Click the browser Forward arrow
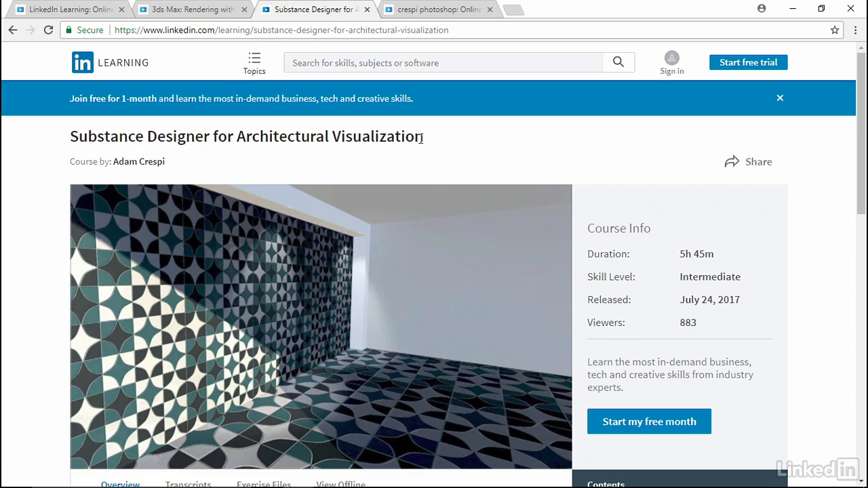This screenshot has width=868, height=488. [x=31, y=30]
